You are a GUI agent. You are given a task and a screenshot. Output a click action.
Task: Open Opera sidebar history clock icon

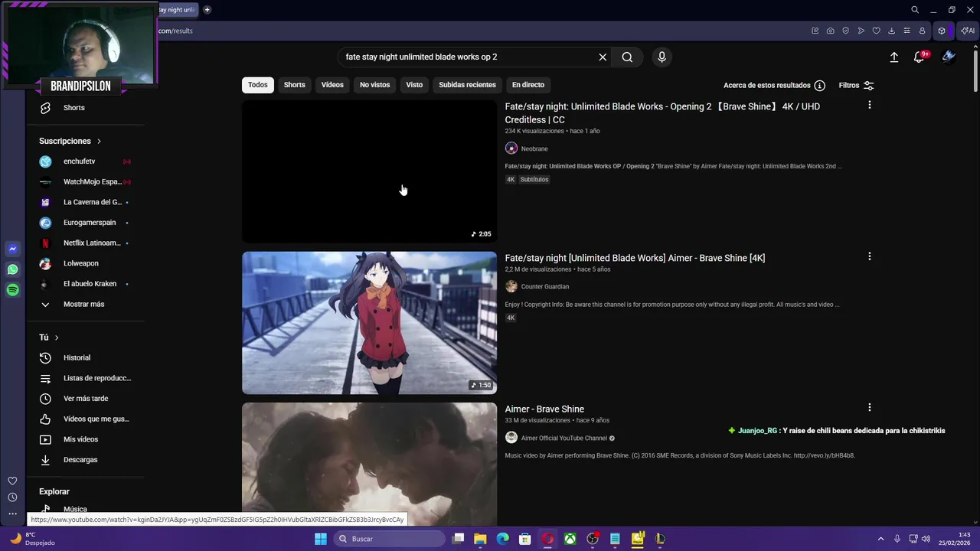coord(12,497)
